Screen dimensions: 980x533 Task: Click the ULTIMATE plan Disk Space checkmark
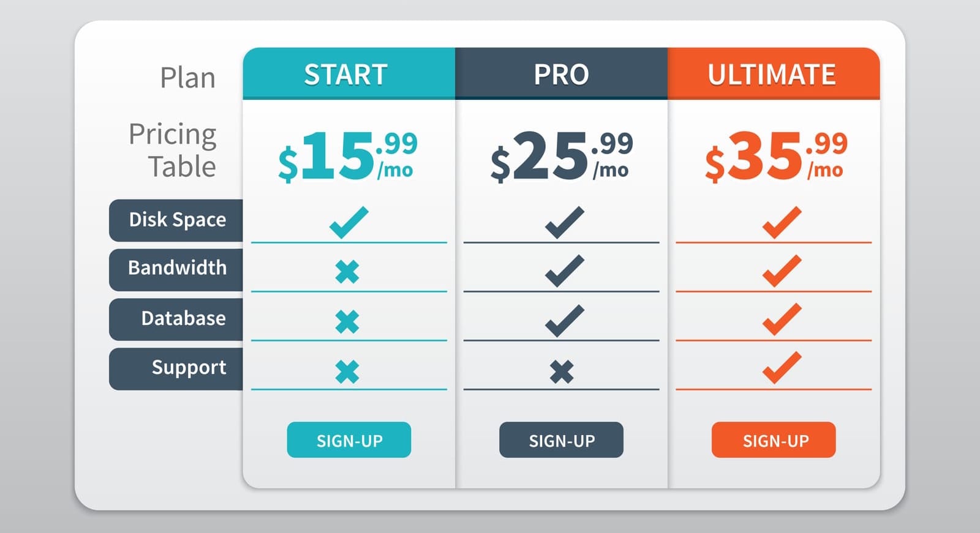coord(782,222)
